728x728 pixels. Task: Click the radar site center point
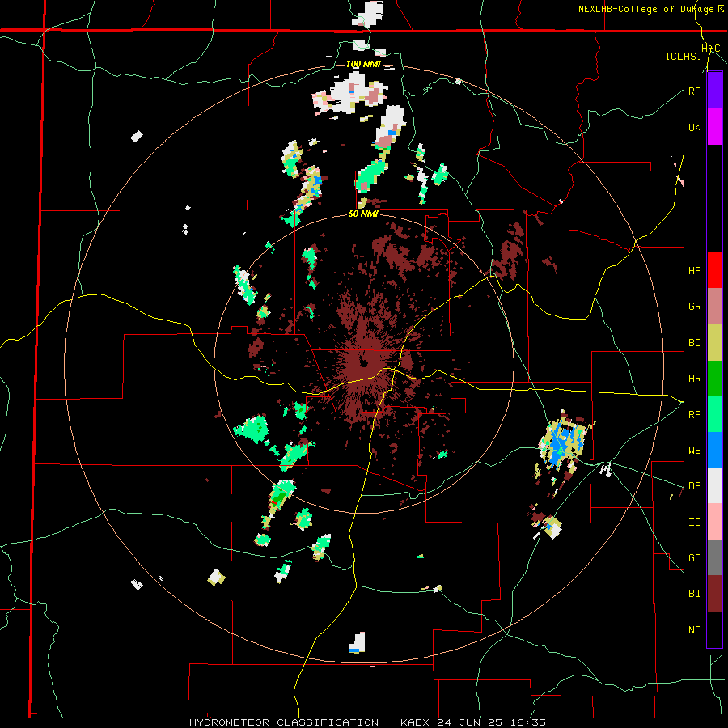pyautogui.click(x=363, y=363)
